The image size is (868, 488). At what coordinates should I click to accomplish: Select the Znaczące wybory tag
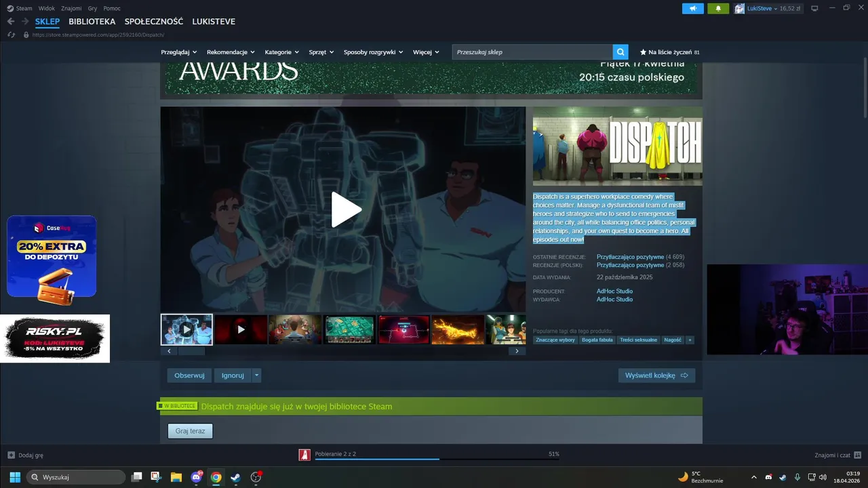[555, 340]
